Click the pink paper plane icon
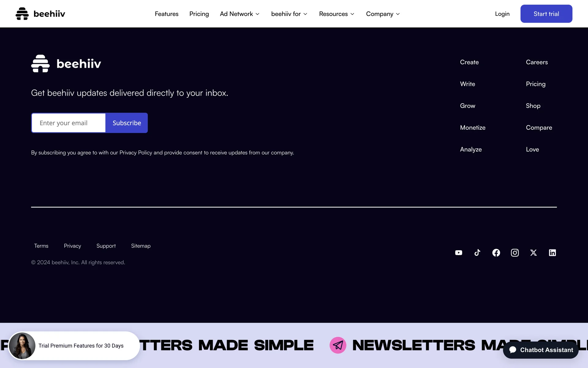This screenshot has width=588, height=368. [x=338, y=345]
